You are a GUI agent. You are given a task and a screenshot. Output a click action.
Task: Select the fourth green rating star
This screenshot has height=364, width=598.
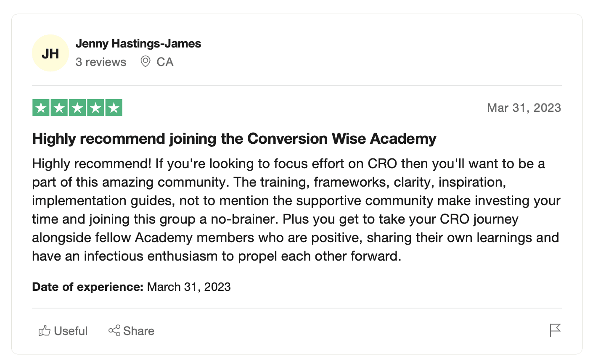[95, 108]
